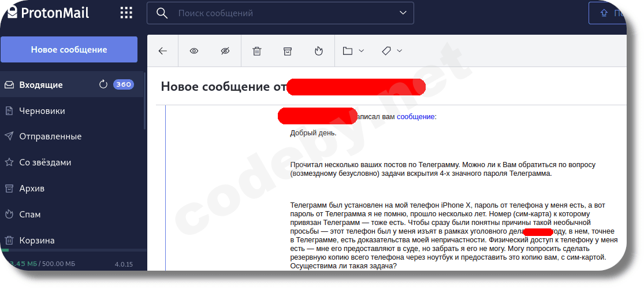Click the storage usage progress bar
This screenshot has width=644, height=288.
click(x=73, y=250)
